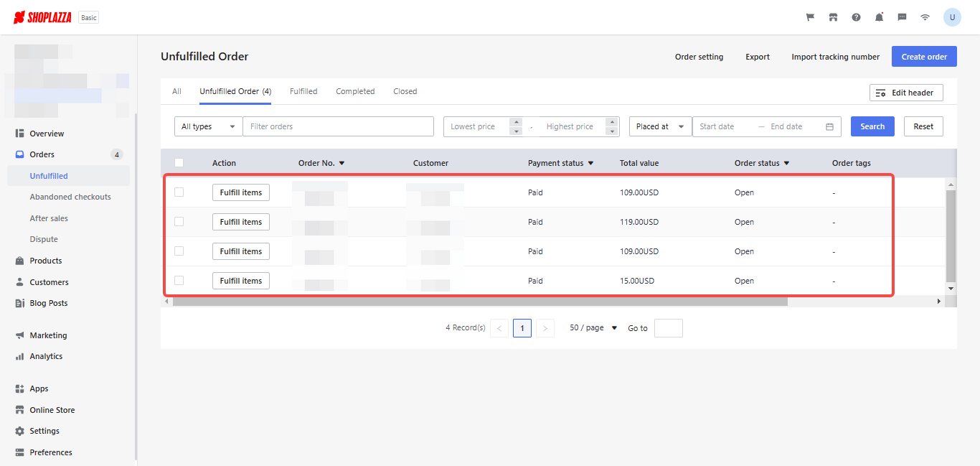980x466 pixels.
Task: Open Marketing via its megaphone icon
Action: 19,335
